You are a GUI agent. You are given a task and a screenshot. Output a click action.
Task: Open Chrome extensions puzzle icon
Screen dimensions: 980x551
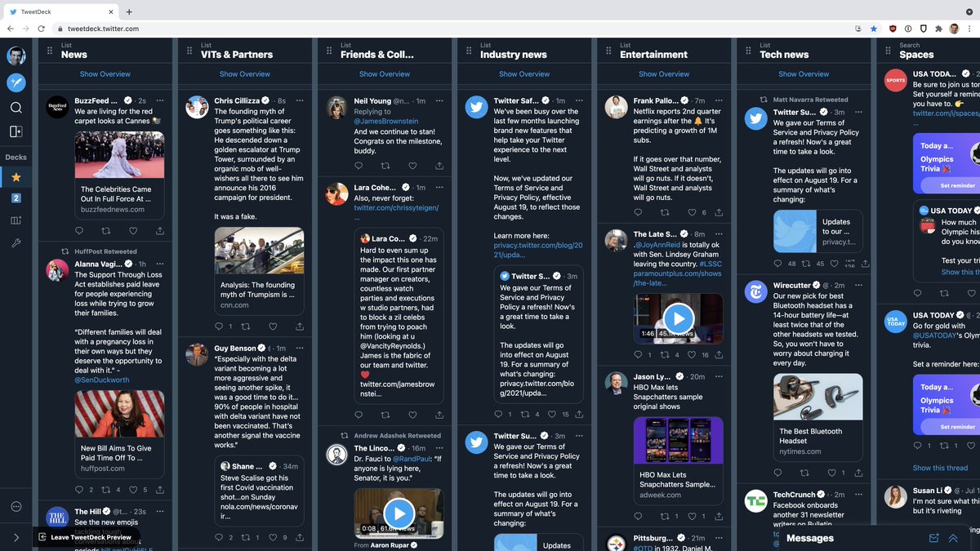point(939,29)
